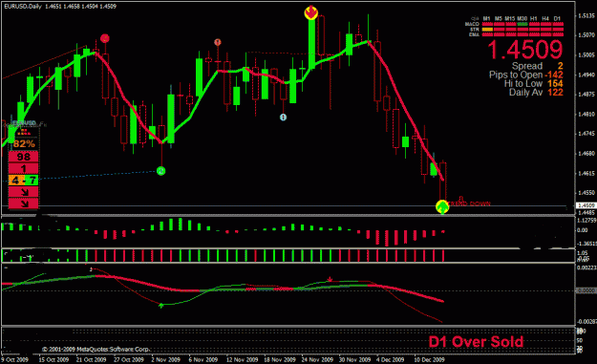Click the M1 timeframe label

point(487,18)
